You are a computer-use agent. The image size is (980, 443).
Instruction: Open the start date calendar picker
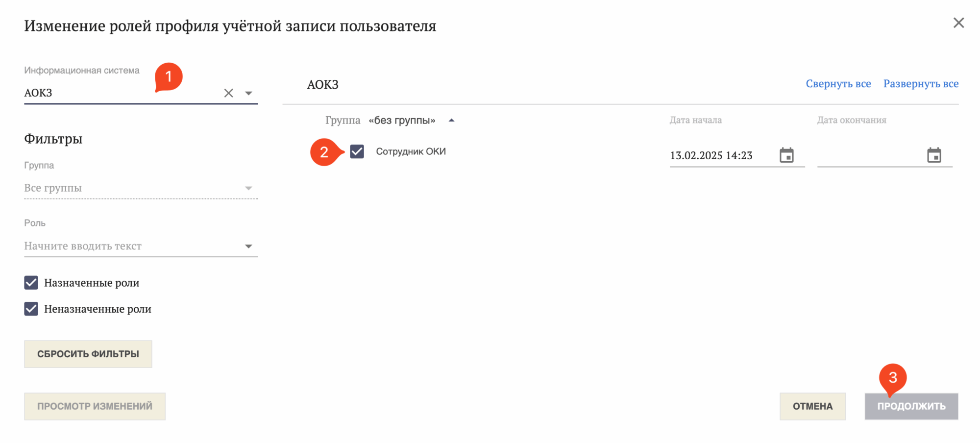click(x=786, y=155)
